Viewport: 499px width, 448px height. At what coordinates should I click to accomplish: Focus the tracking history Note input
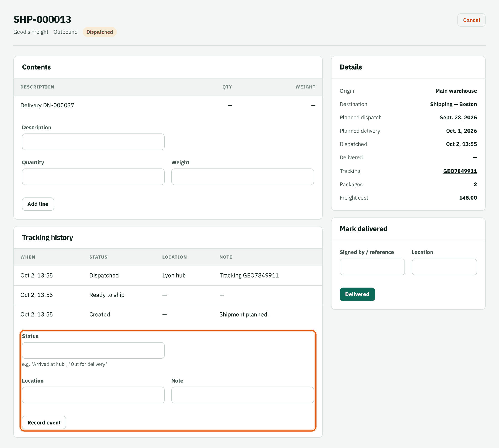point(243,395)
